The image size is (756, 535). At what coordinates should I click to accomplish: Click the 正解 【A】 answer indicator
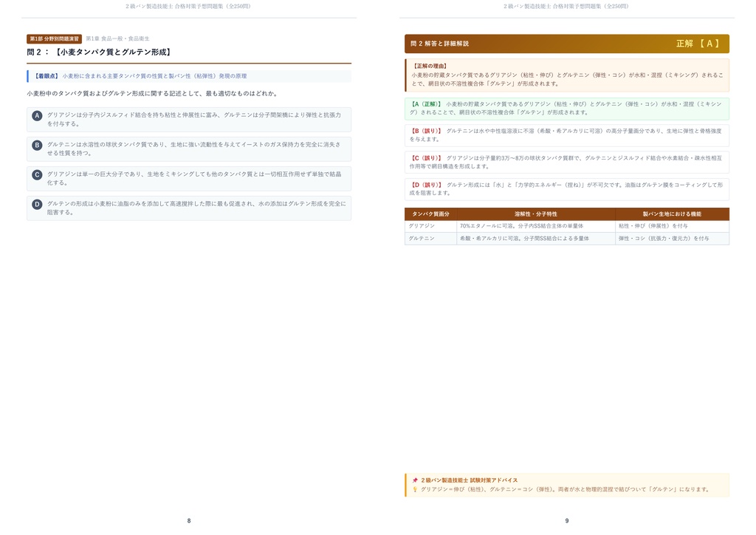coord(698,44)
